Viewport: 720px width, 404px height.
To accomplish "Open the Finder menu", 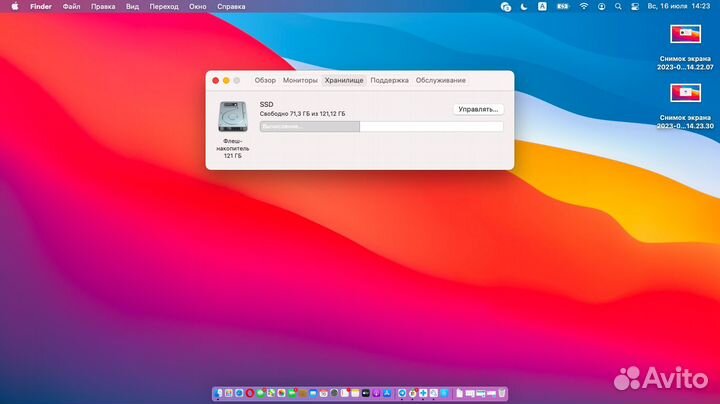I will click(41, 6).
